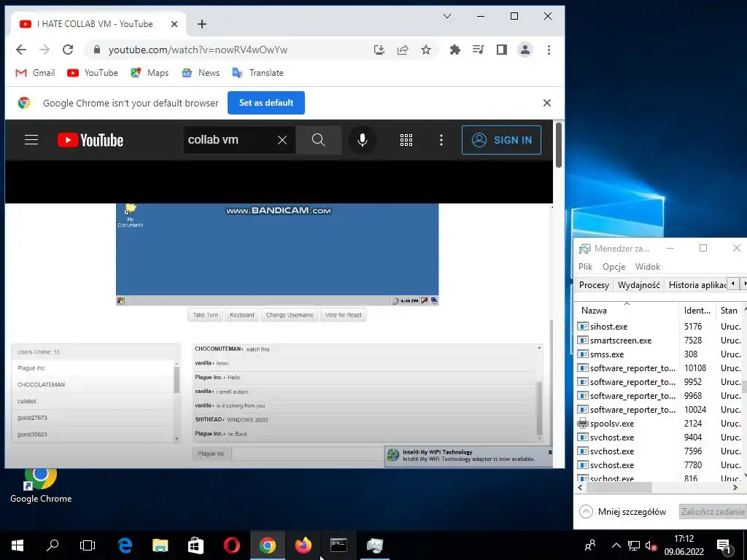Open the Microsoft Store taskbar icon
This screenshot has height=560, width=747.
tap(196, 545)
